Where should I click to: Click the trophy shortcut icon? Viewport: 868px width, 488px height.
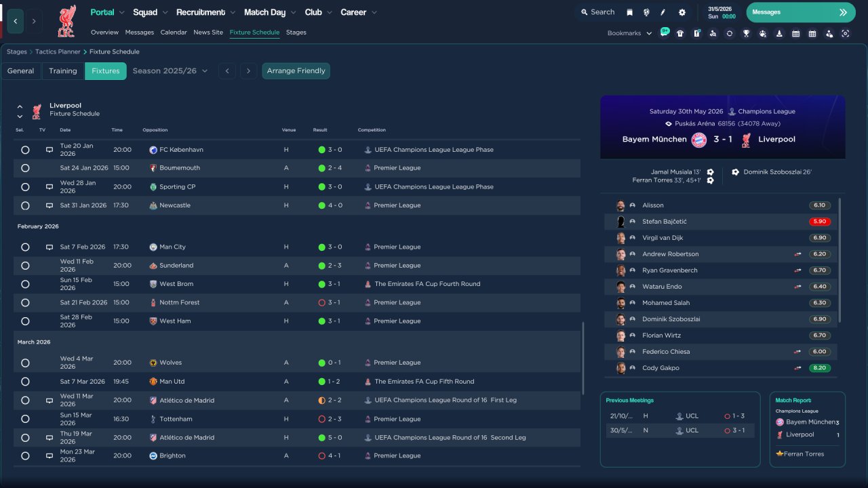pos(746,33)
